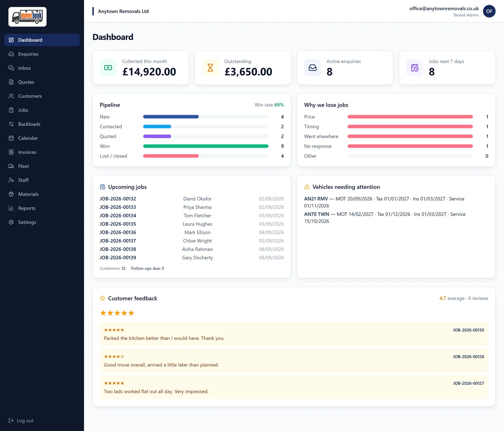
Task: Click the Jobs clipboard icon in sidebar
Action: 11,110
